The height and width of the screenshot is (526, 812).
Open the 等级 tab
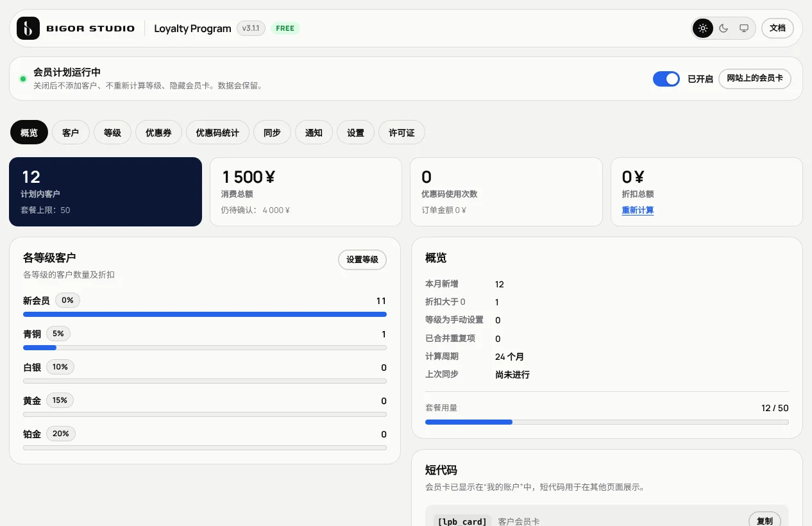click(x=112, y=133)
